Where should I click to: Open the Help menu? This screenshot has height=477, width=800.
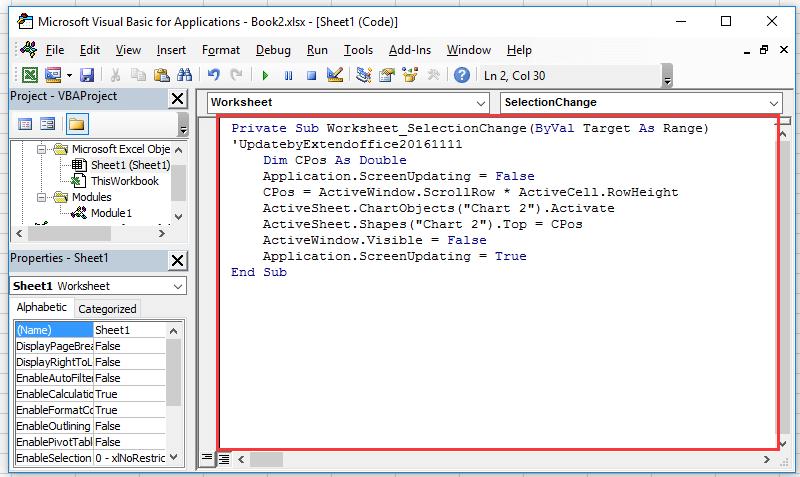[519, 50]
